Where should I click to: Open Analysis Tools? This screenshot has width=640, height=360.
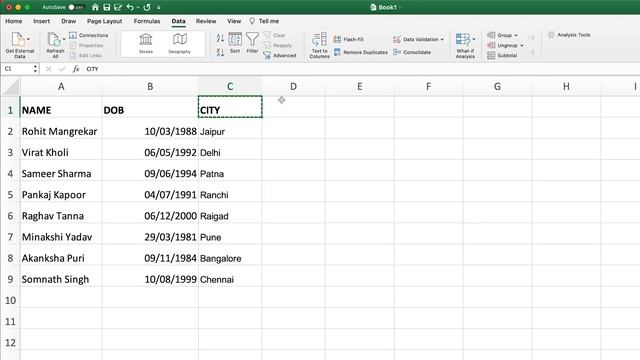click(x=569, y=35)
